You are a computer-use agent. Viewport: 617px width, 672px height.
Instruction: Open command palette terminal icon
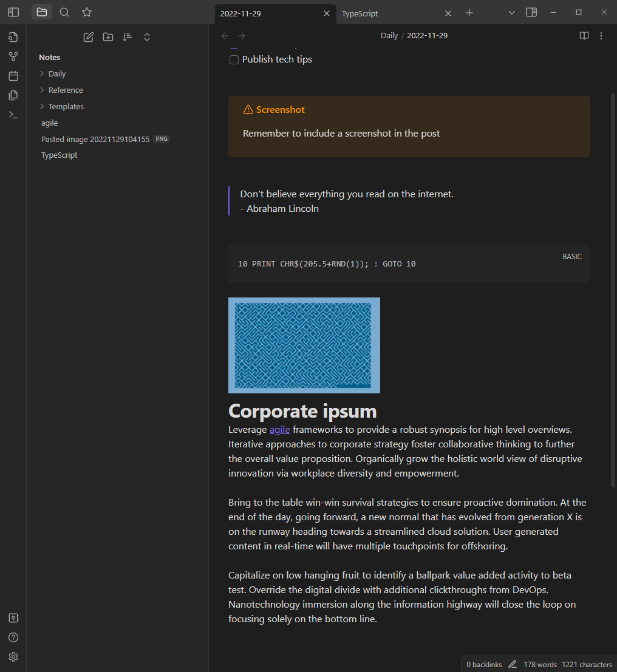coord(13,115)
